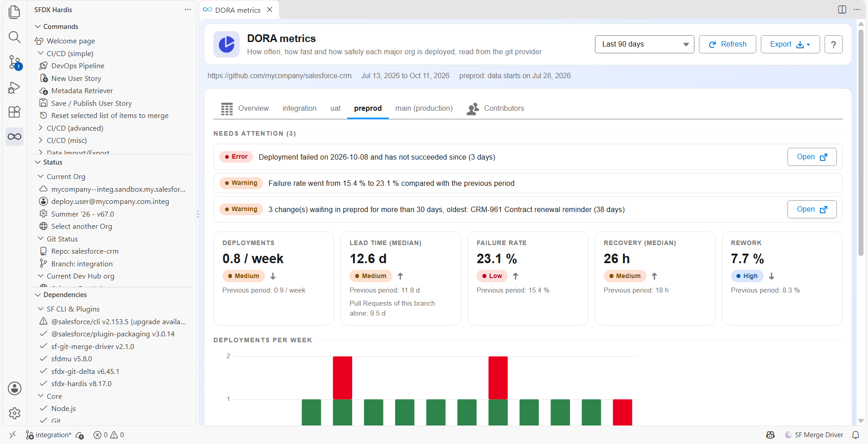Image resolution: width=868 pixels, height=444 pixels.
Task: Expand the CI/CD (advanced) group
Action: coord(41,128)
